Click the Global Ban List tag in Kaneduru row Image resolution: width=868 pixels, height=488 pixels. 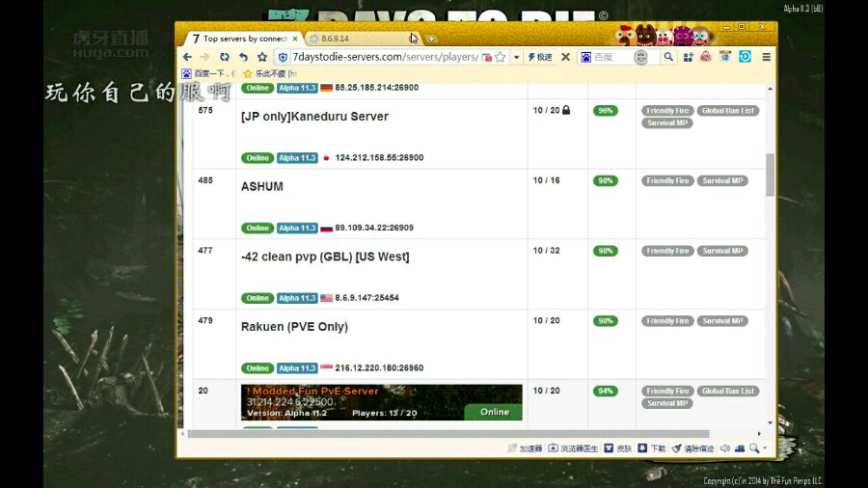728,111
